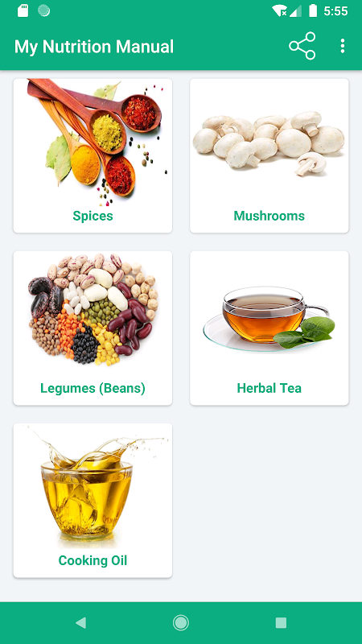
Task: Open the Mushrooms category label
Action: coord(269,216)
